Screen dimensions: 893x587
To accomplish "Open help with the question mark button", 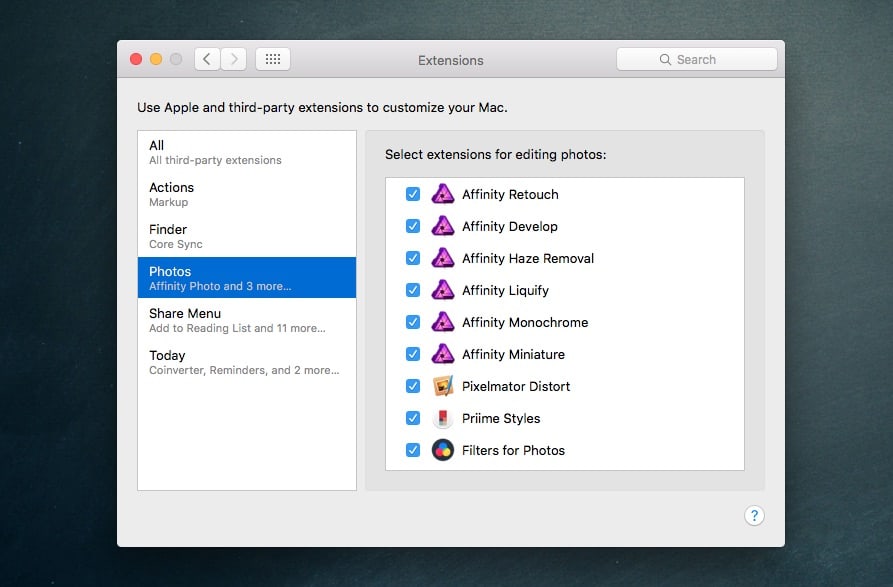I will pos(754,516).
